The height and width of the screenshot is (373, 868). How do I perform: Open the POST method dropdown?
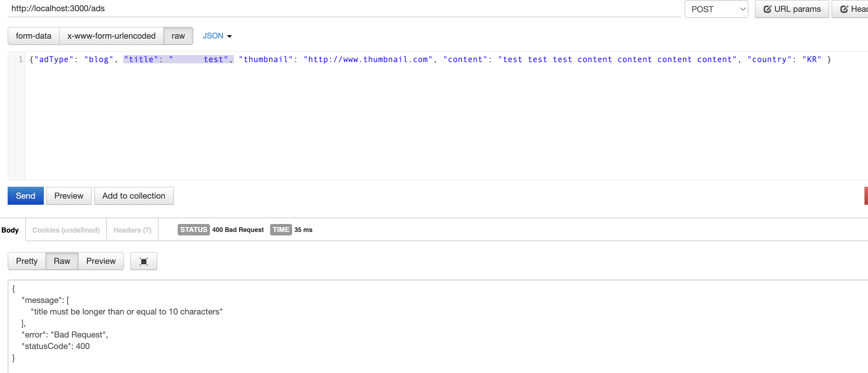pos(716,9)
